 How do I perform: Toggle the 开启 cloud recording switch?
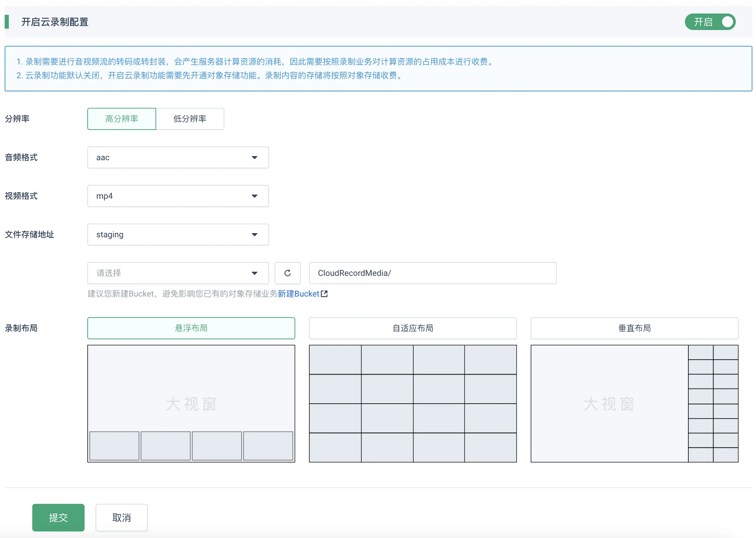click(x=710, y=22)
